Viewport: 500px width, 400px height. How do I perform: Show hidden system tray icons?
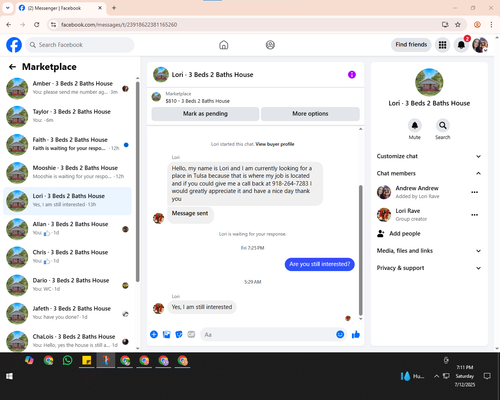tap(436, 376)
